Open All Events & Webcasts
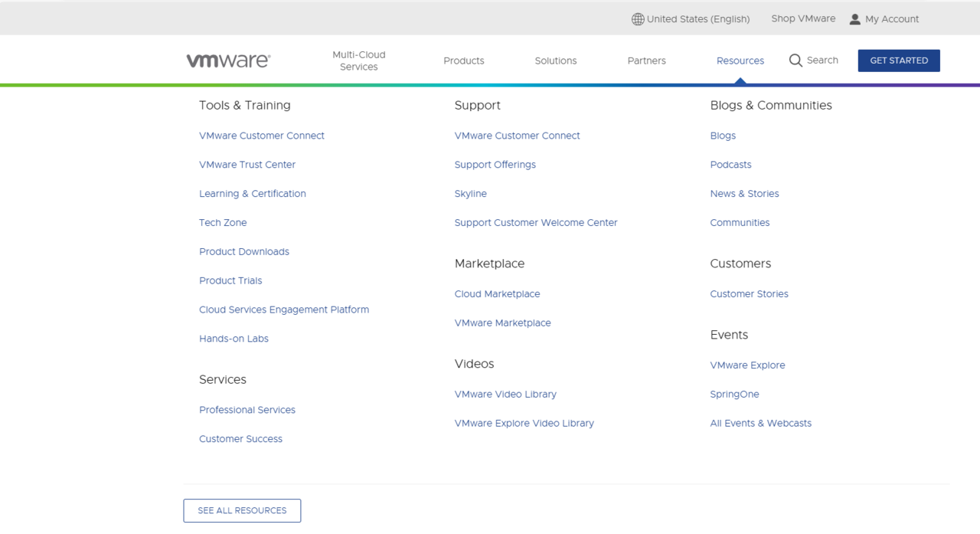980x534 pixels. (x=760, y=423)
